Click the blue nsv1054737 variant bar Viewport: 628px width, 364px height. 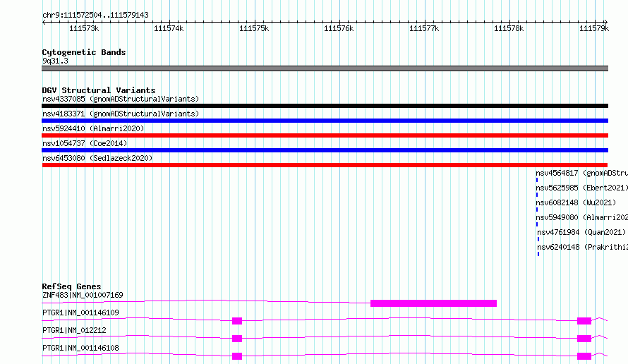(x=325, y=150)
